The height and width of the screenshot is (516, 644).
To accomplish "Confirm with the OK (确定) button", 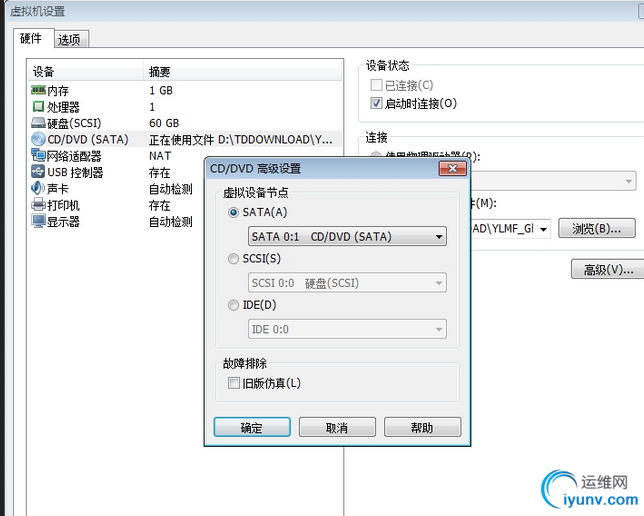I will 252,427.
